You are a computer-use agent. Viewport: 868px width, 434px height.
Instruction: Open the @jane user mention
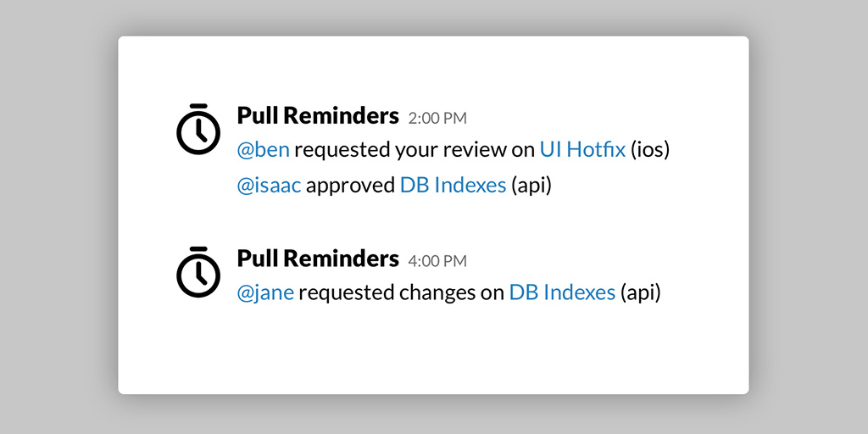(x=265, y=292)
